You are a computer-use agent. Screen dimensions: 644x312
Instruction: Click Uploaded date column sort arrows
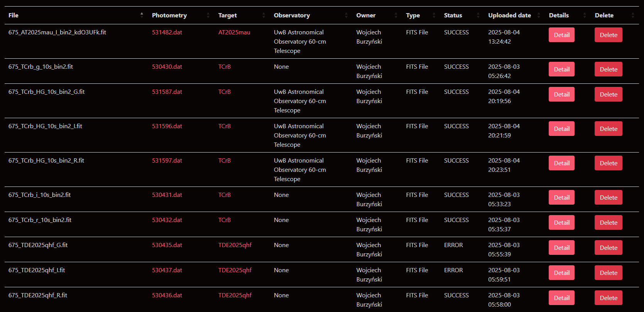539,15
